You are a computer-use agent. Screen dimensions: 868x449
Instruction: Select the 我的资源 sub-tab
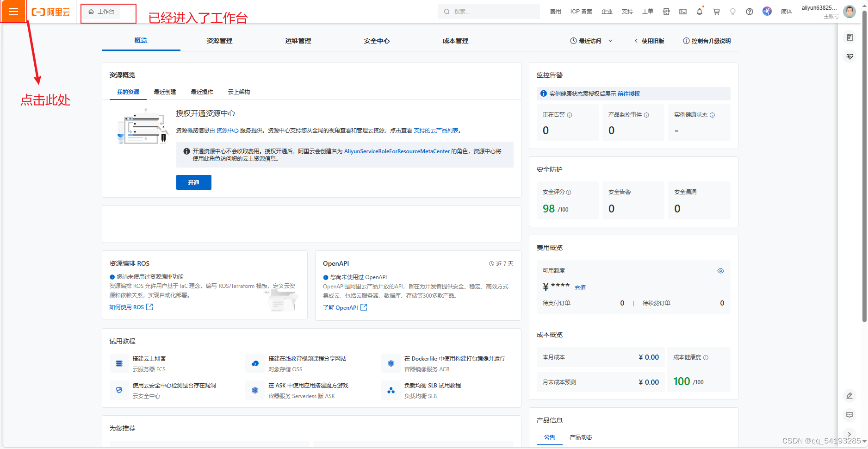pos(128,92)
